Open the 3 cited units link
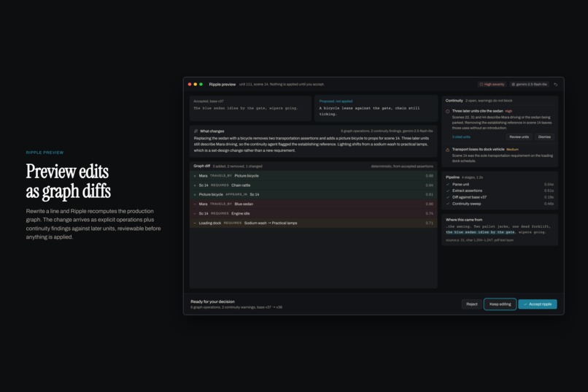Screen dimensions: 588x392 tap(461, 137)
